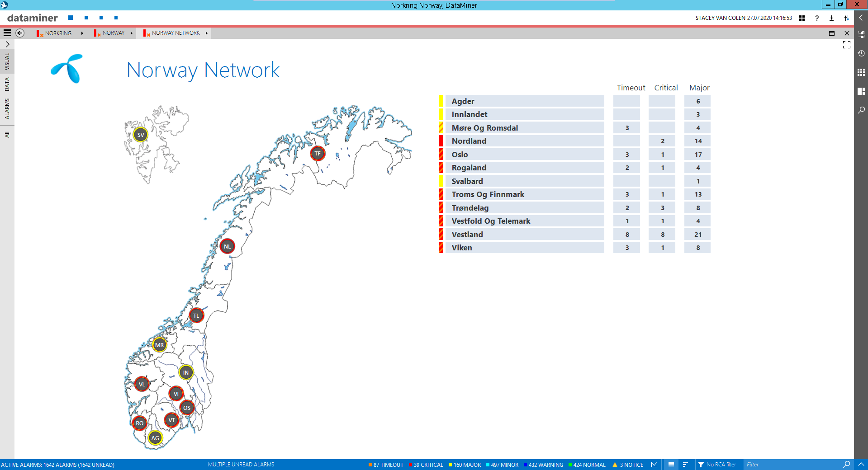Viewport: 868px width, 470px height.
Task: Open the Oslo region row
Action: tap(524, 155)
